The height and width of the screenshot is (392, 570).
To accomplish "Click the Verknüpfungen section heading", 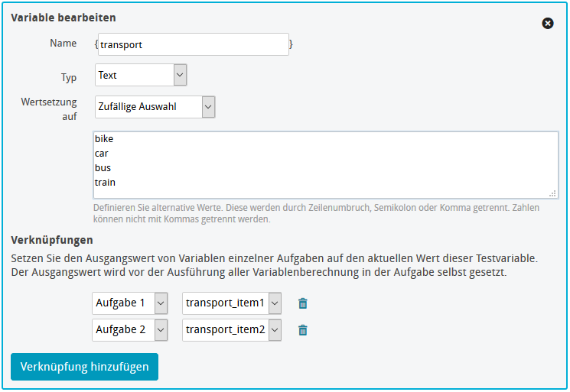I will click(x=52, y=240).
